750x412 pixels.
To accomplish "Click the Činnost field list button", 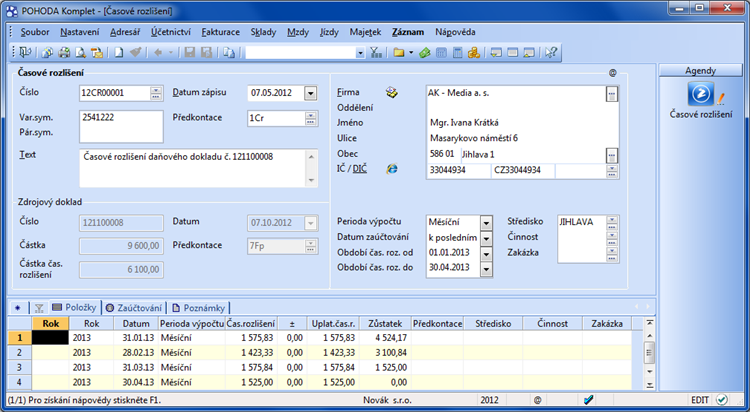I will pos(612,238).
